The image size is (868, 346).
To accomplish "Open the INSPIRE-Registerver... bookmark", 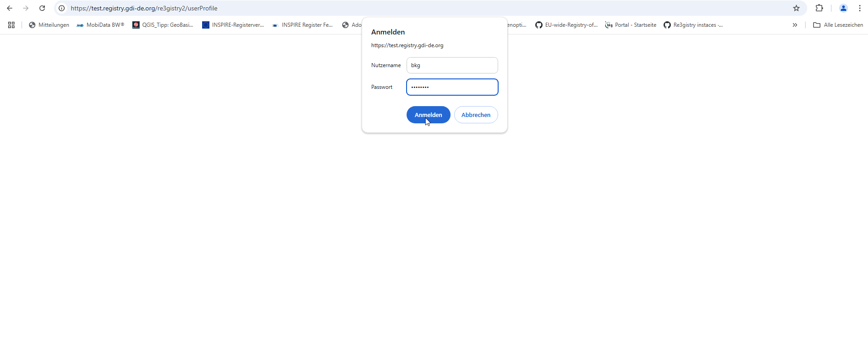I will pos(233,25).
